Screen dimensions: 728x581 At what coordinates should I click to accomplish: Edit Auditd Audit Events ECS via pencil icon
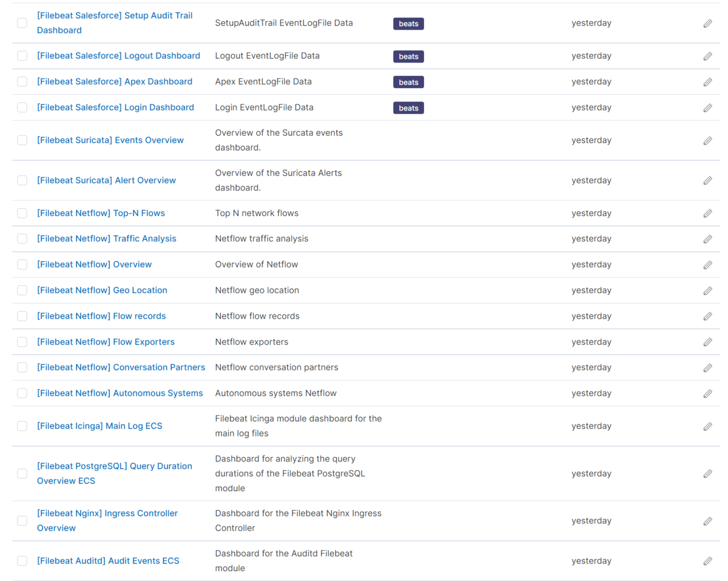(707, 561)
